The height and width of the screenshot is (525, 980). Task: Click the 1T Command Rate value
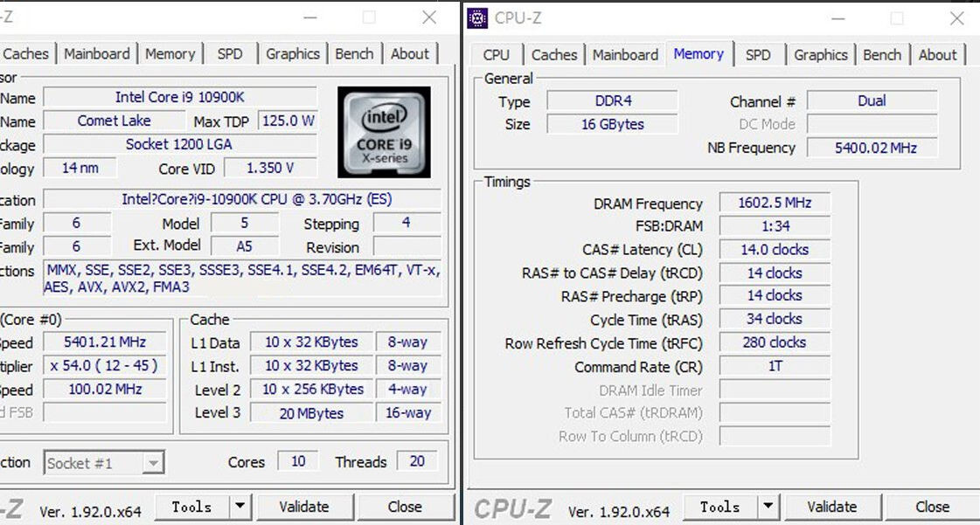pyautogui.click(x=775, y=366)
